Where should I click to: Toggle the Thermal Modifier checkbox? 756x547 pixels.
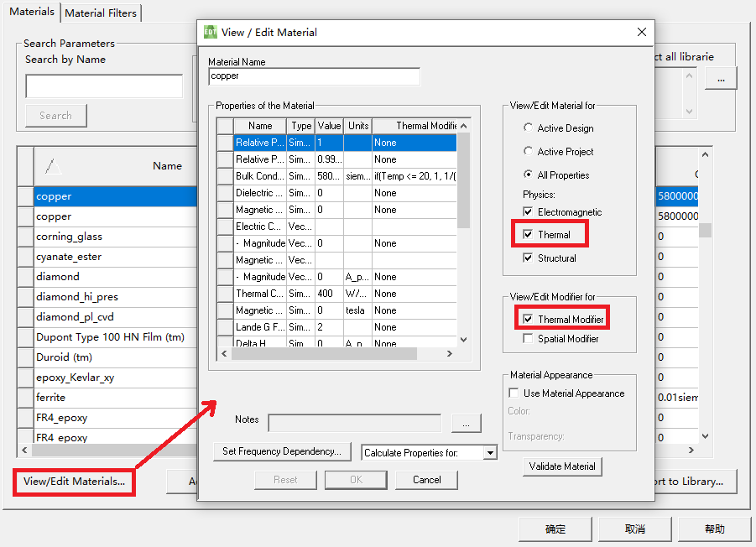click(x=528, y=320)
